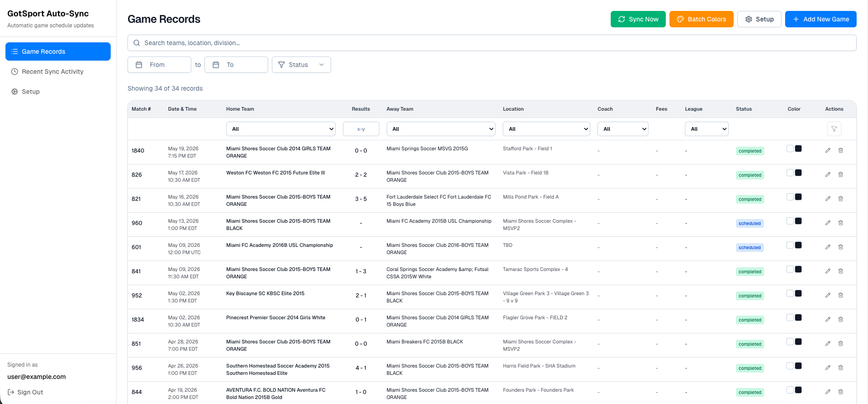Viewport: 868px width, 404px height.
Task: Click the Match # column header
Action: click(141, 109)
